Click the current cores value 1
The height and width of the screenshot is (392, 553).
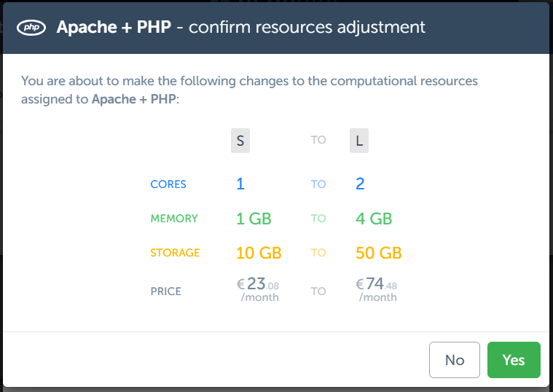tap(240, 184)
